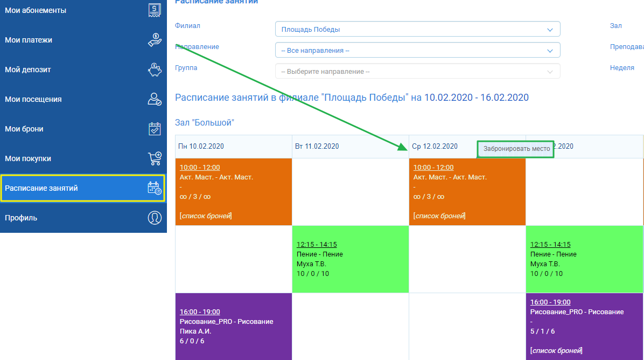Open the Направление dropdown list
This screenshot has height=360, width=644.
tap(417, 51)
